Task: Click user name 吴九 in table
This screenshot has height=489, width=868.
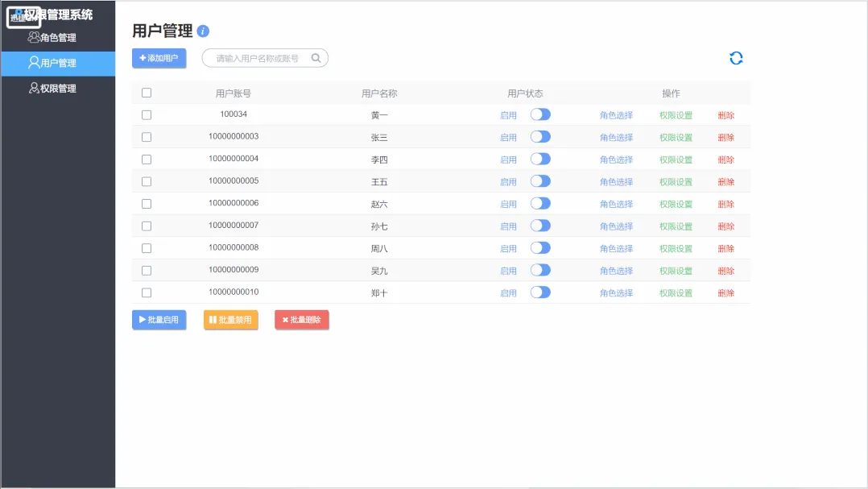Action: [x=379, y=271]
